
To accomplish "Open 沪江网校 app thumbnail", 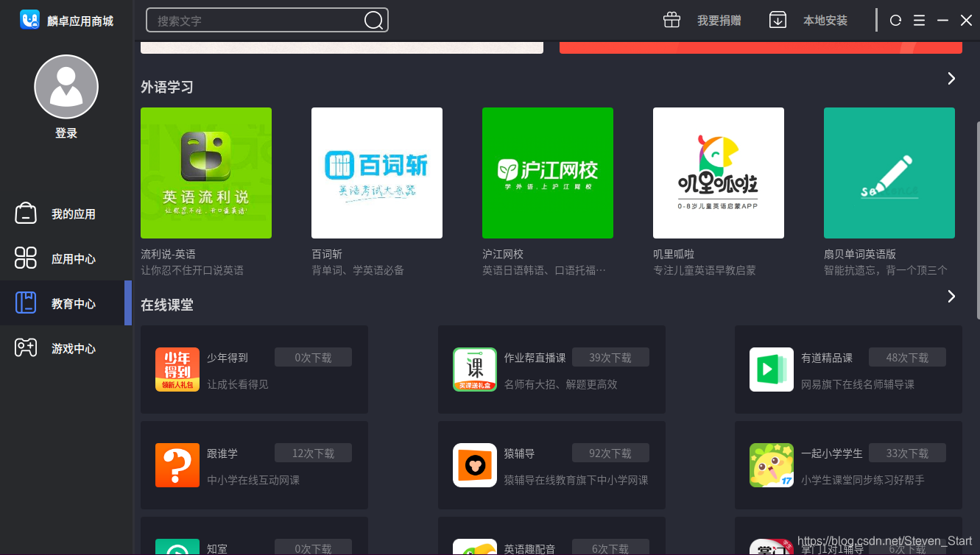I will pyautogui.click(x=548, y=173).
